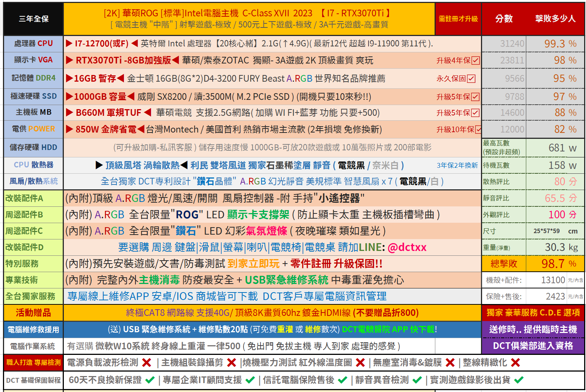Toggle the 升級4年保 checkbox in VGA row
586x392 pixels.
point(475,61)
